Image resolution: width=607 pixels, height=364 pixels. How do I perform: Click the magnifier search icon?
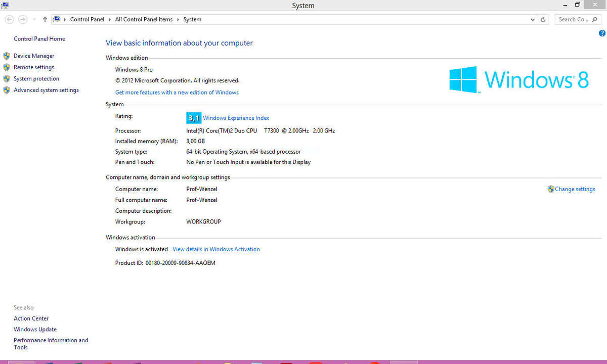coord(595,19)
